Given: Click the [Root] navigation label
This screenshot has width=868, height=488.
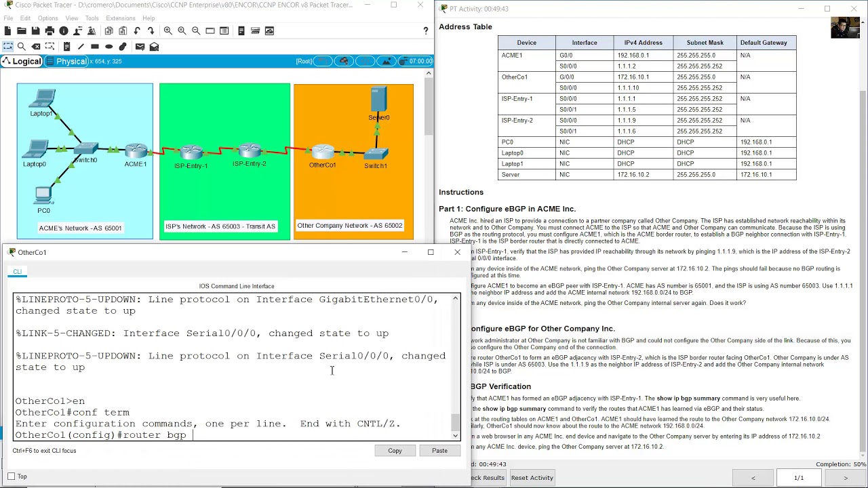Looking at the screenshot, I should [304, 61].
